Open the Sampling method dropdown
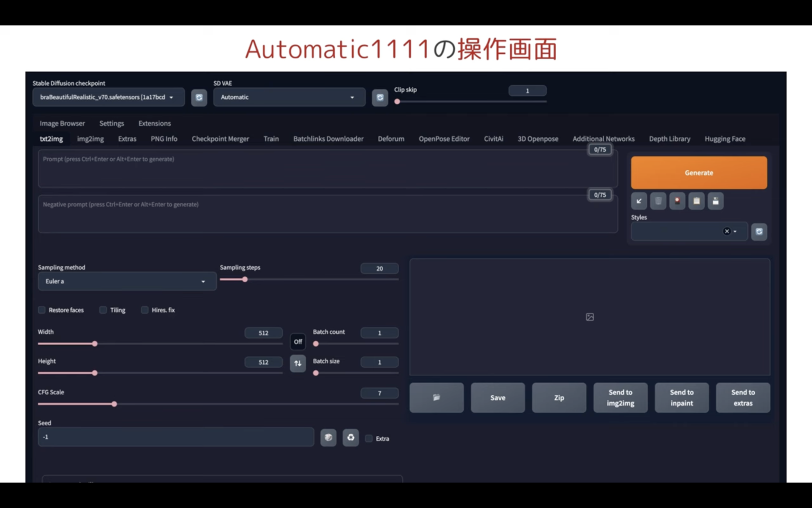This screenshot has height=508, width=812. point(127,281)
